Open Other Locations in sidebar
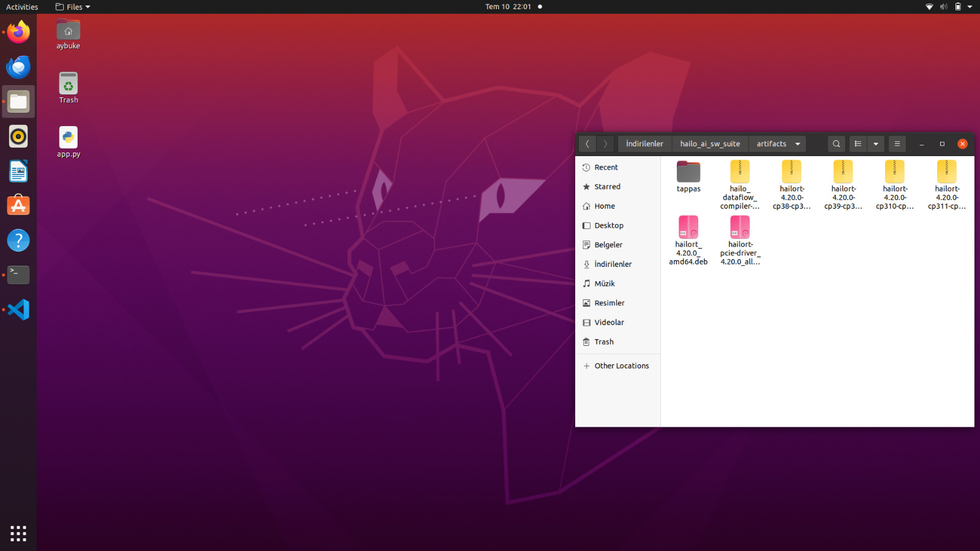Screen dimensions: 980x551 [621, 365]
